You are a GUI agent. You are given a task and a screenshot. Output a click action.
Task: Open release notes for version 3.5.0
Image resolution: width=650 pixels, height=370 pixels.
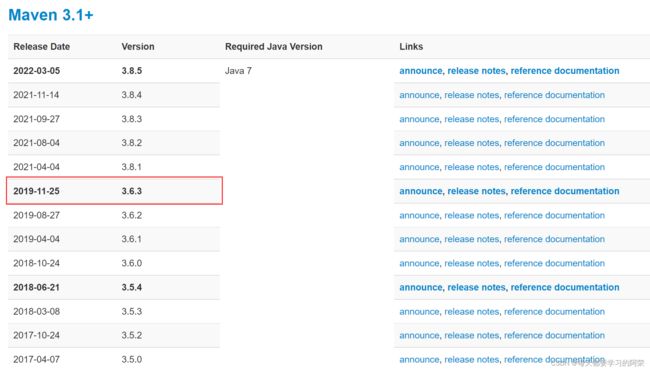pyautogui.click(x=472, y=360)
